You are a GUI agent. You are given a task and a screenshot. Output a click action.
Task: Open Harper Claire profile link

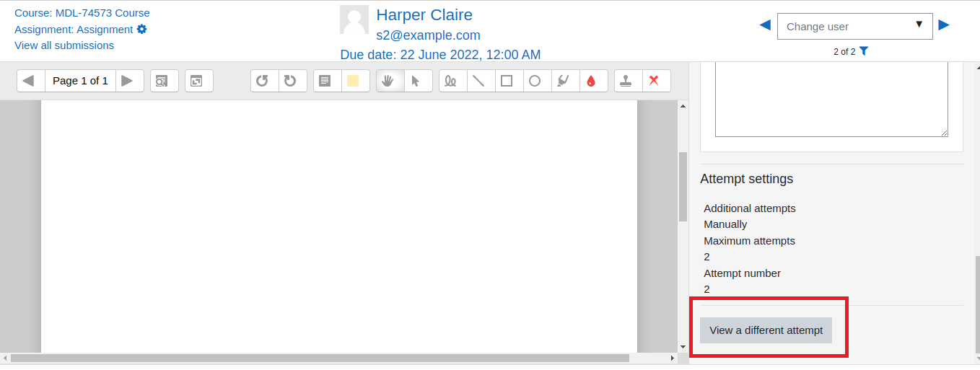coord(424,14)
